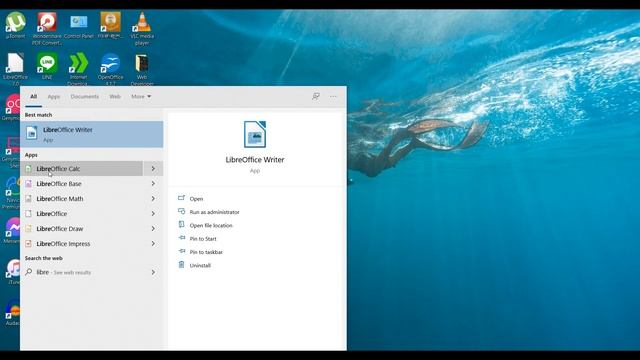The image size is (640, 360).
Task: Expand the LibreOffice Draw result chevron
Action: [x=153, y=229]
